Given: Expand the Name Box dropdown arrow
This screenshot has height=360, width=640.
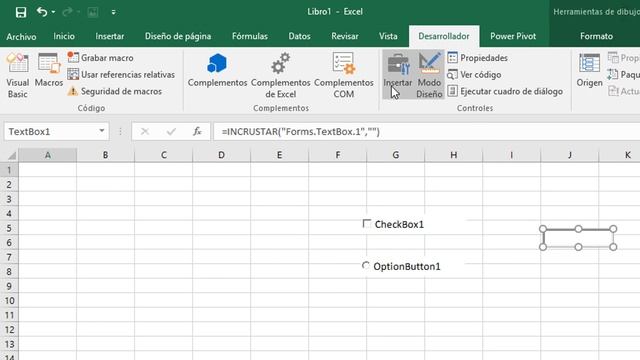Looking at the screenshot, I should 102,131.
